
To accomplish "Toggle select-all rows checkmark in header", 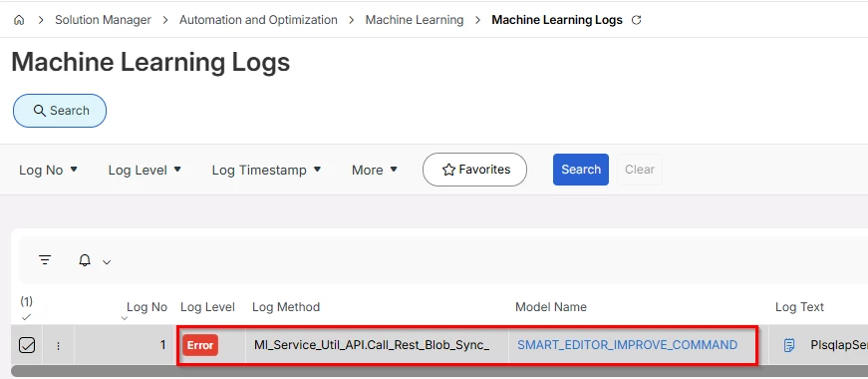I will 26,317.
